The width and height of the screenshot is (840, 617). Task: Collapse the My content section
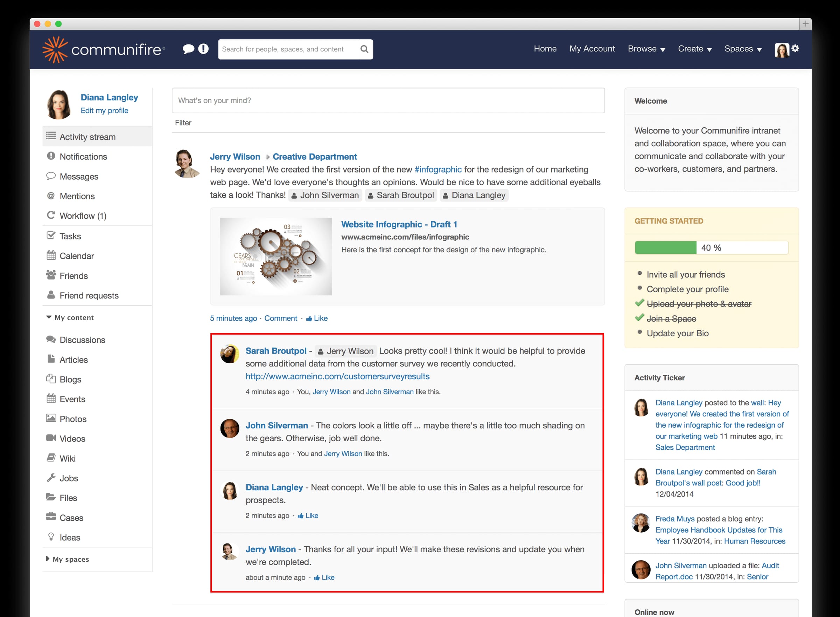pyautogui.click(x=49, y=317)
